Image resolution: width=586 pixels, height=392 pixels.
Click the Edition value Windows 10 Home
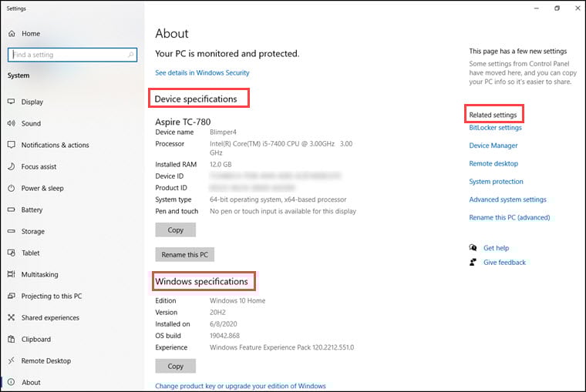click(237, 300)
